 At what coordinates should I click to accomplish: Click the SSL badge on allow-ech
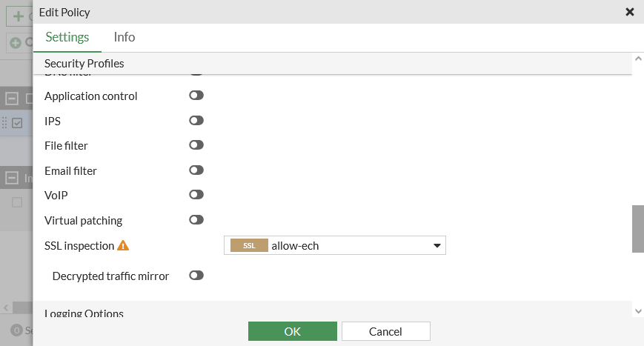coord(249,246)
